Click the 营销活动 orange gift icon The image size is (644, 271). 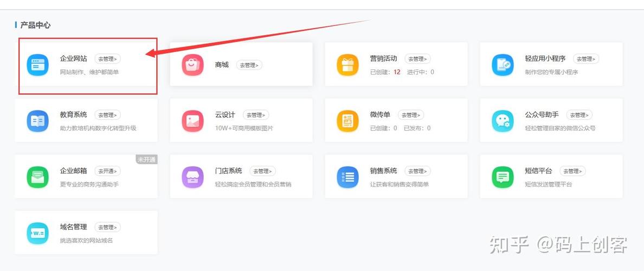[x=348, y=65]
